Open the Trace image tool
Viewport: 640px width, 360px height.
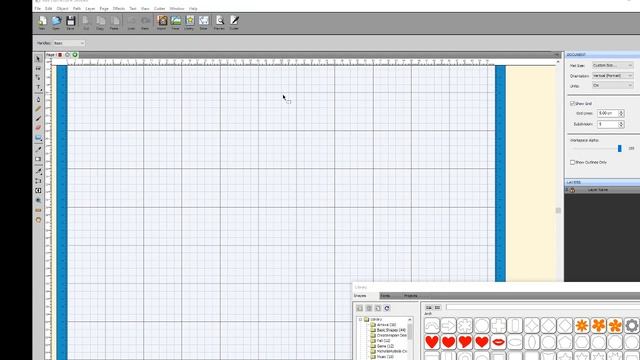(x=176, y=22)
